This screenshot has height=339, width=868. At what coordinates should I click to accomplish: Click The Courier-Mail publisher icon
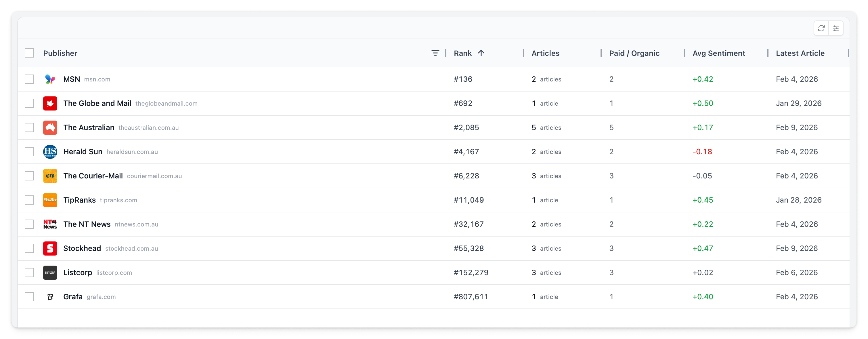pyautogui.click(x=50, y=176)
